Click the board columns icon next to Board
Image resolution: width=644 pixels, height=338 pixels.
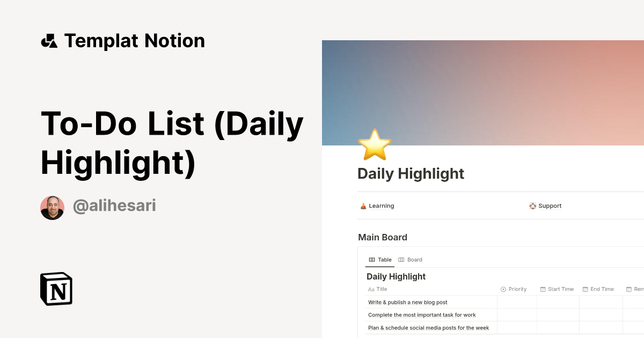pyautogui.click(x=402, y=259)
